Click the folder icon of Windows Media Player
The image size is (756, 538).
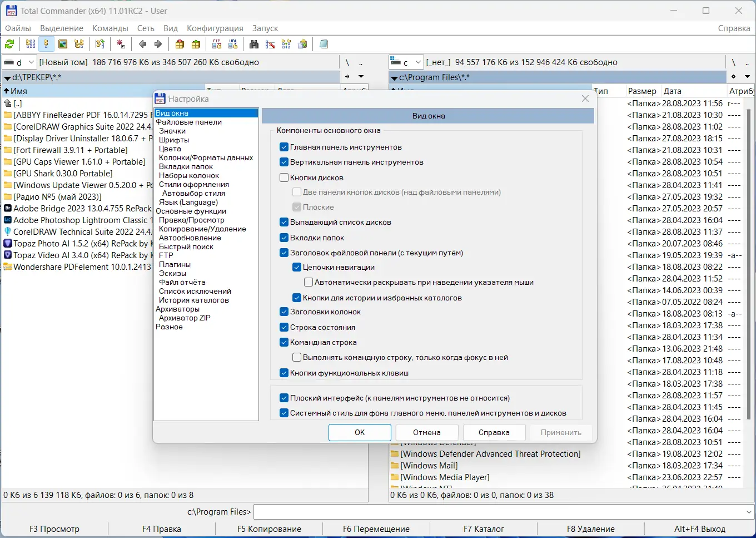pos(395,477)
